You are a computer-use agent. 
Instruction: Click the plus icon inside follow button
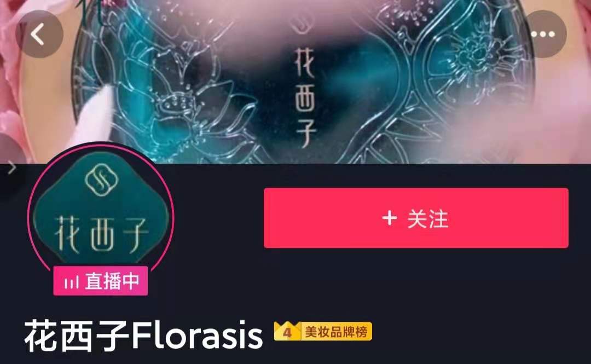(x=390, y=218)
